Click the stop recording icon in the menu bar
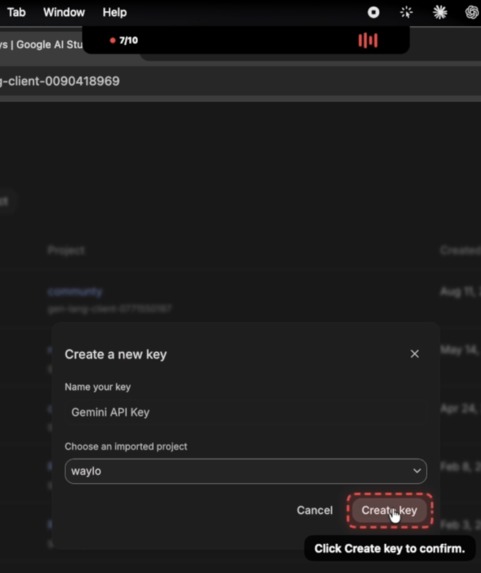The image size is (481, 573). (x=373, y=12)
